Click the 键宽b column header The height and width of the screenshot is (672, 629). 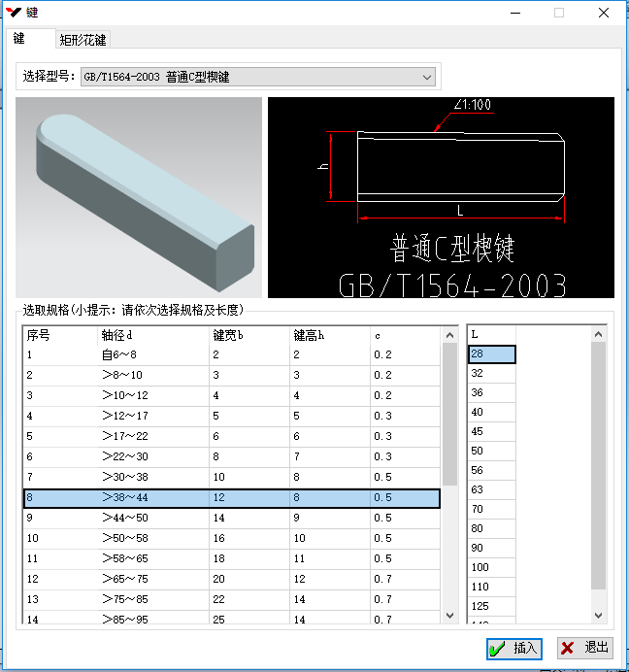click(248, 335)
